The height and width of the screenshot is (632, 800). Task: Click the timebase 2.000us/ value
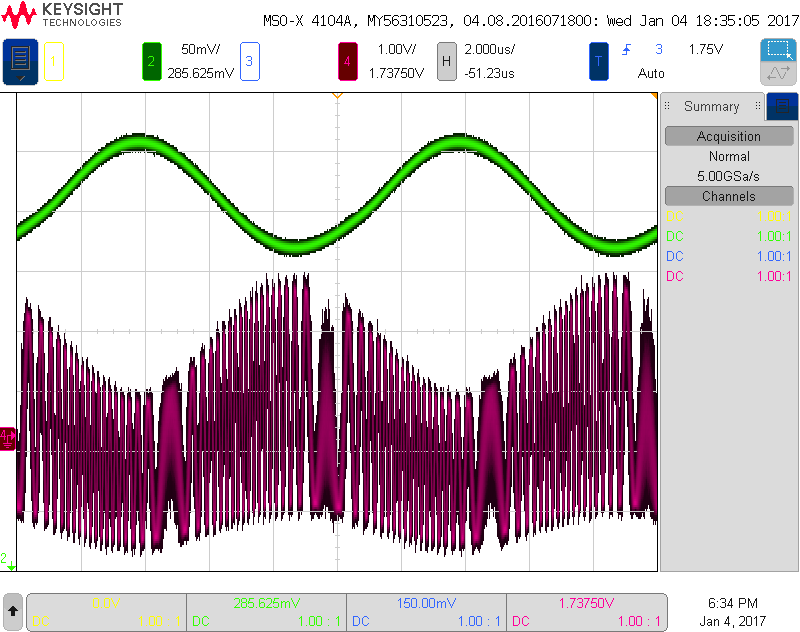tap(489, 49)
